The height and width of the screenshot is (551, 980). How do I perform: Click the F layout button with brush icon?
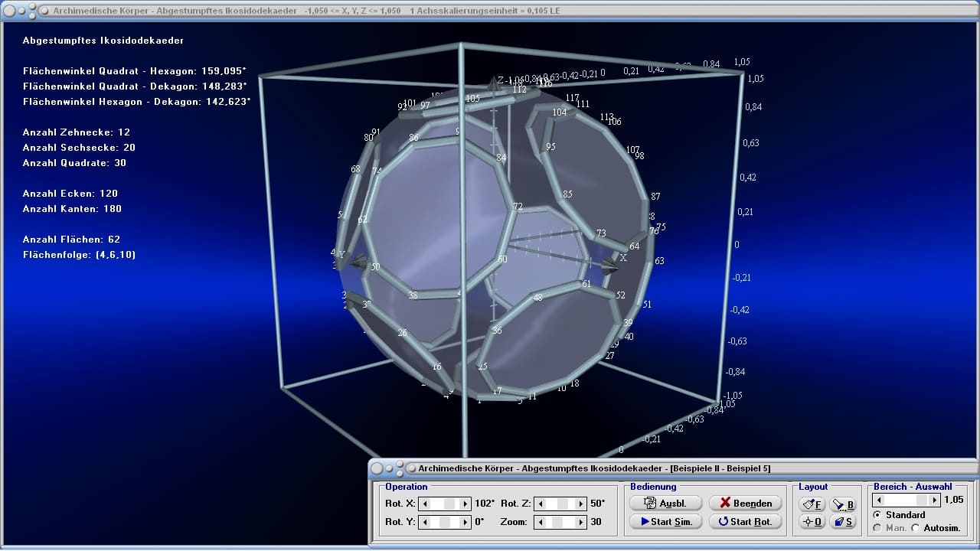click(812, 504)
